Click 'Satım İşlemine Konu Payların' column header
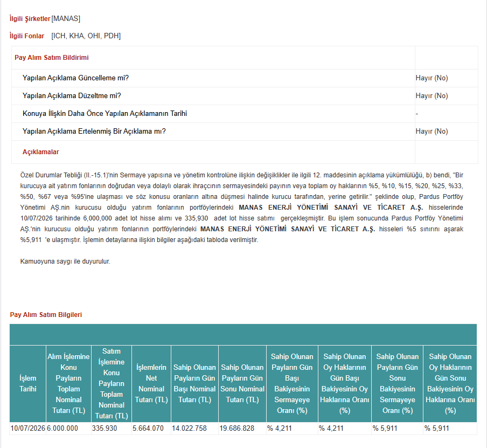 pyautogui.click(x=112, y=384)
